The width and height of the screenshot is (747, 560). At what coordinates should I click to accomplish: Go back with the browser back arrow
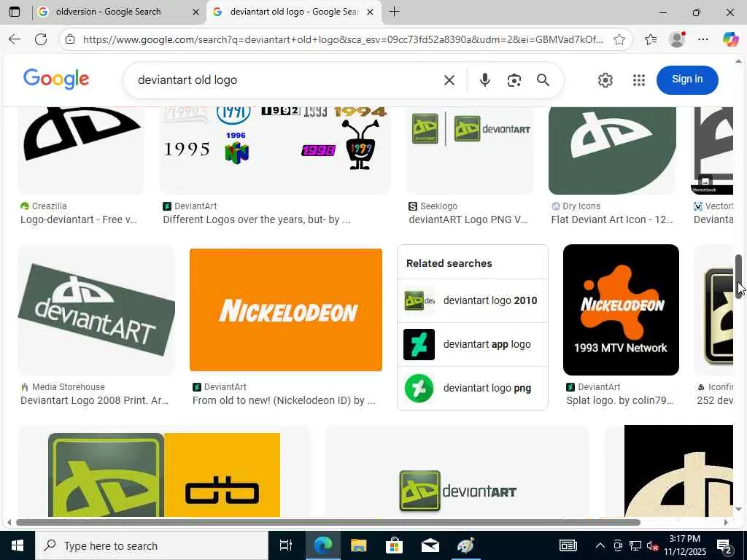(x=15, y=39)
